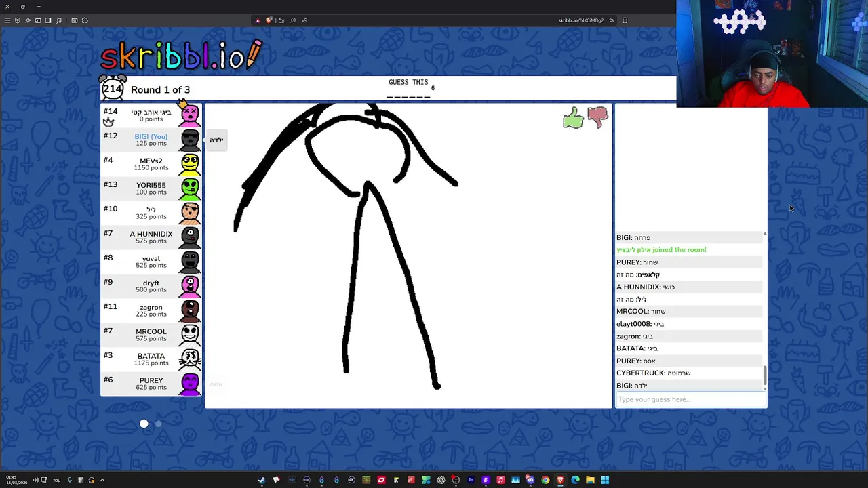The image size is (868, 488).
Task: Click the volume icon in system tray
Action: [36, 480]
